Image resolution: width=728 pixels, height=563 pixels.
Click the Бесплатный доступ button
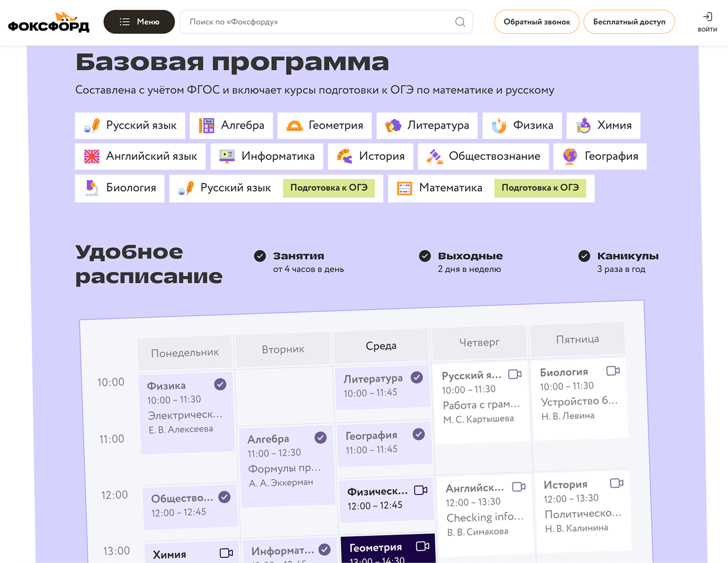click(629, 22)
